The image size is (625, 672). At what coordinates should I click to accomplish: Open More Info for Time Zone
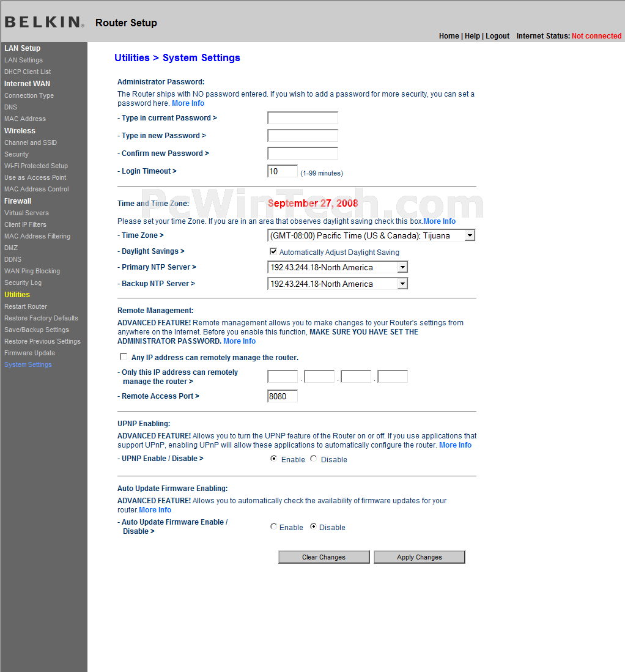[439, 221]
